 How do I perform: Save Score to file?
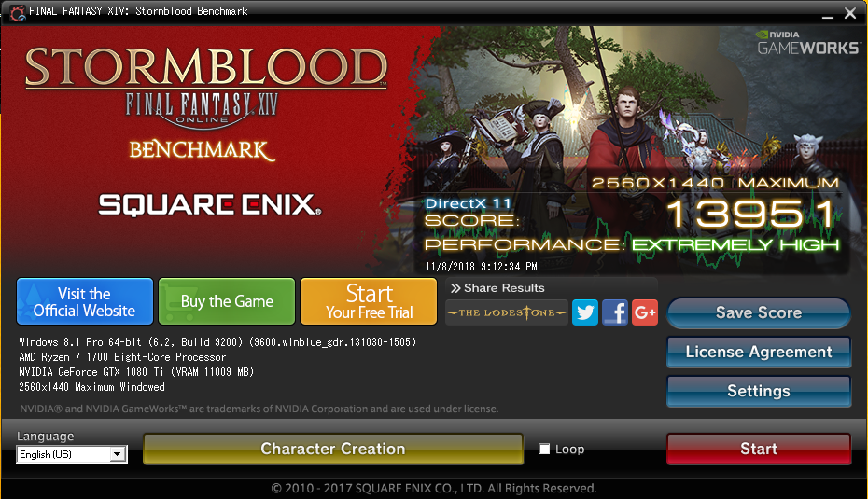[759, 312]
